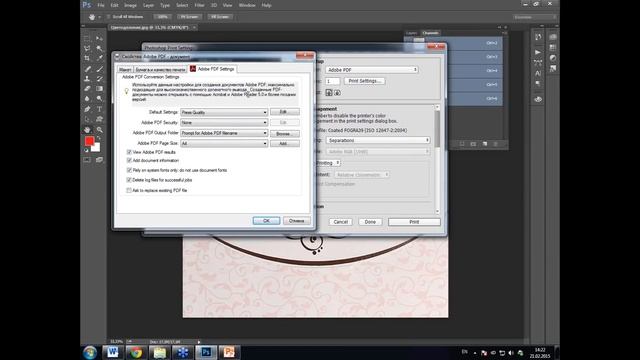Open the File menu
The height and width of the screenshot is (360, 640).
[x=101, y=5]
